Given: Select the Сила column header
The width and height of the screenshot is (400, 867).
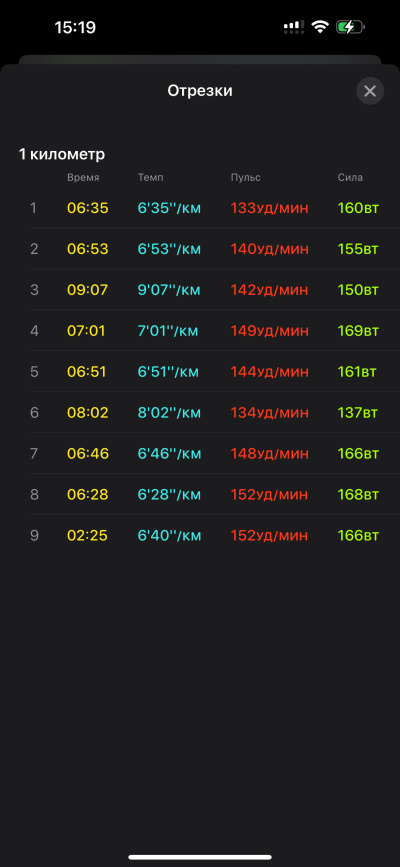Looking at the screenshot, I should [350, 177].
